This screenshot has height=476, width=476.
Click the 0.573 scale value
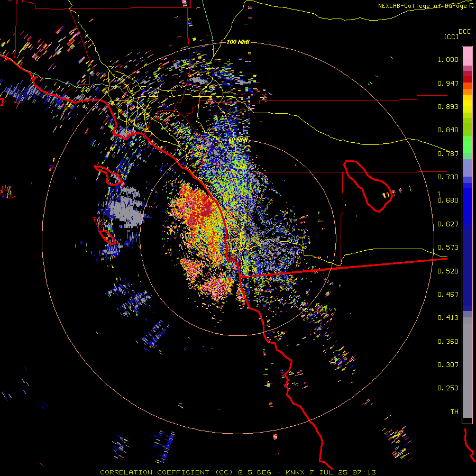448,248
